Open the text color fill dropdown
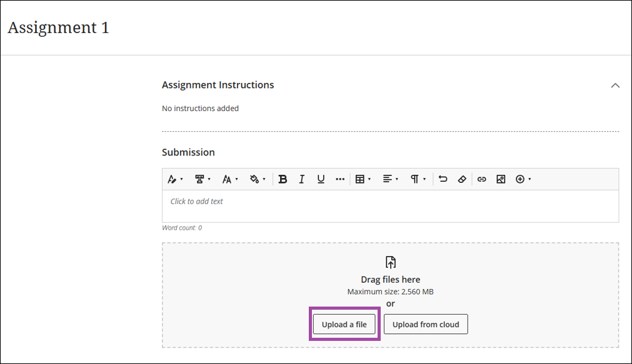The image size is (632, 364). pyautogui.click(x=258, y=179)
